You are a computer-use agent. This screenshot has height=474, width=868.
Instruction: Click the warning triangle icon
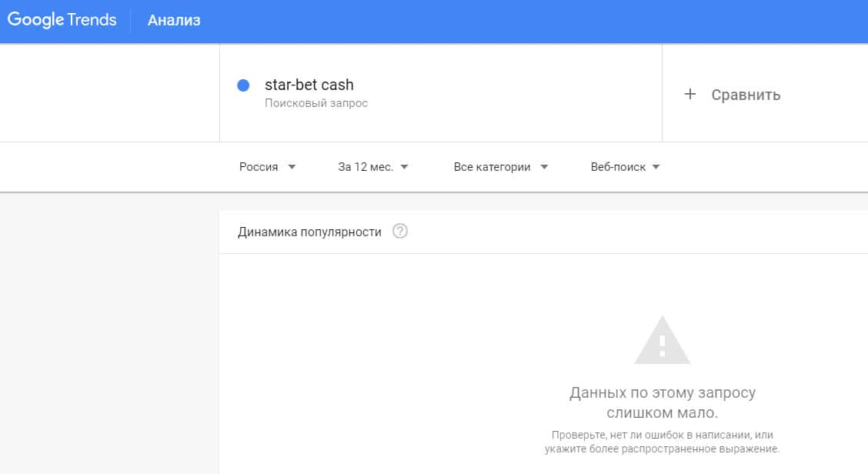point(662,341)
